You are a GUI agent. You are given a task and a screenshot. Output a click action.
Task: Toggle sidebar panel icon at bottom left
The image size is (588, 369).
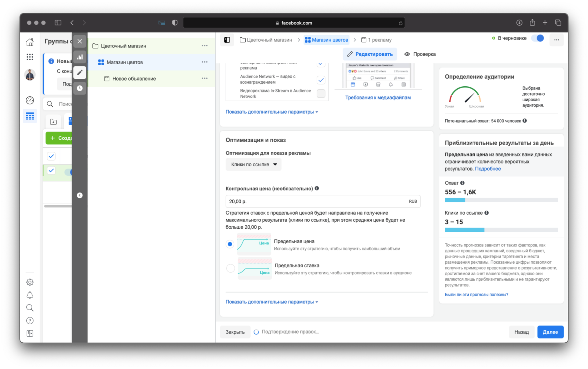coord(30,333)
